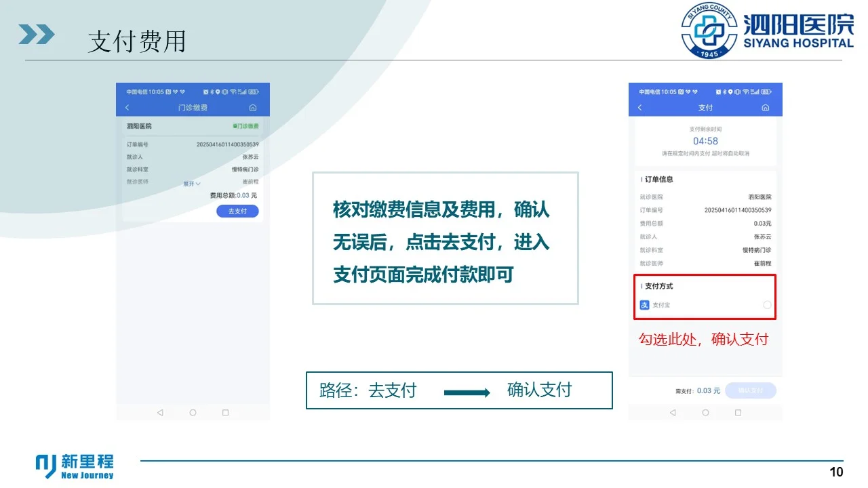
Task: Collapse the 订单信息 section header
Action: (658, 178)
